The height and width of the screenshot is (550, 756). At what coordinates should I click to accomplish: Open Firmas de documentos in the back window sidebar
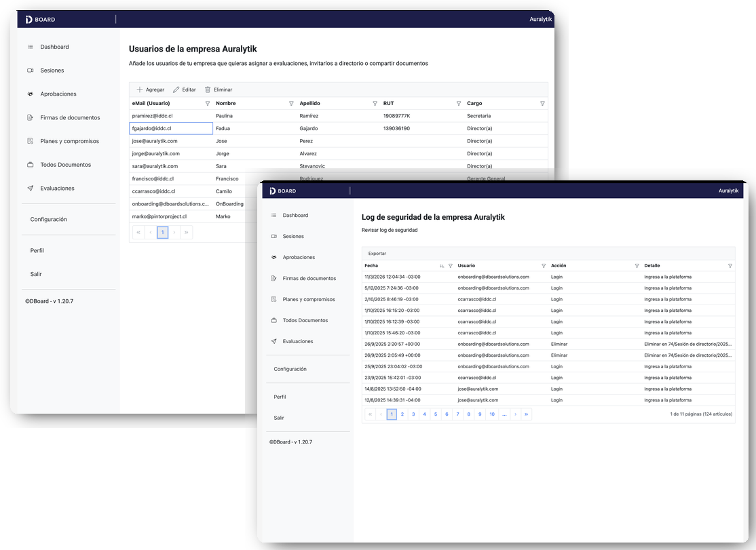[69, 118]
